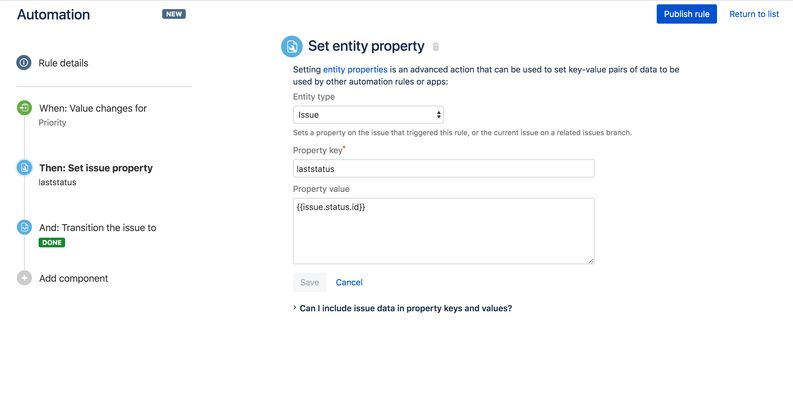Click the Transition the issue step icon
793x394 pixels.
[24, 227]
